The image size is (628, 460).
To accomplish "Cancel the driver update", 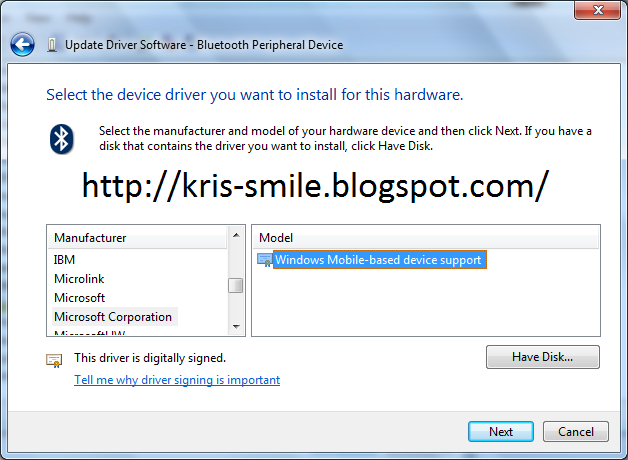I will [x=576, y=432].
